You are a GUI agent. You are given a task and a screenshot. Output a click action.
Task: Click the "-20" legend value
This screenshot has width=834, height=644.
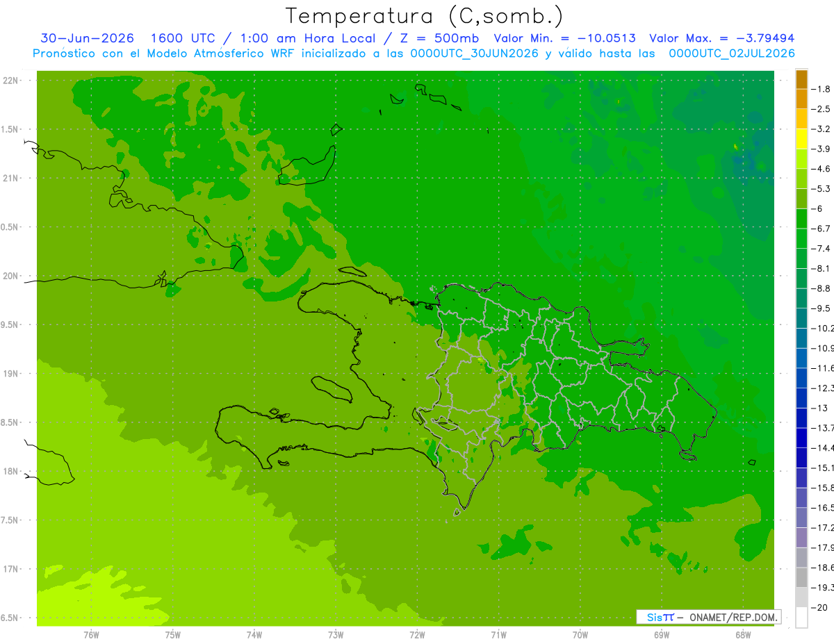[x=819, y=608]
